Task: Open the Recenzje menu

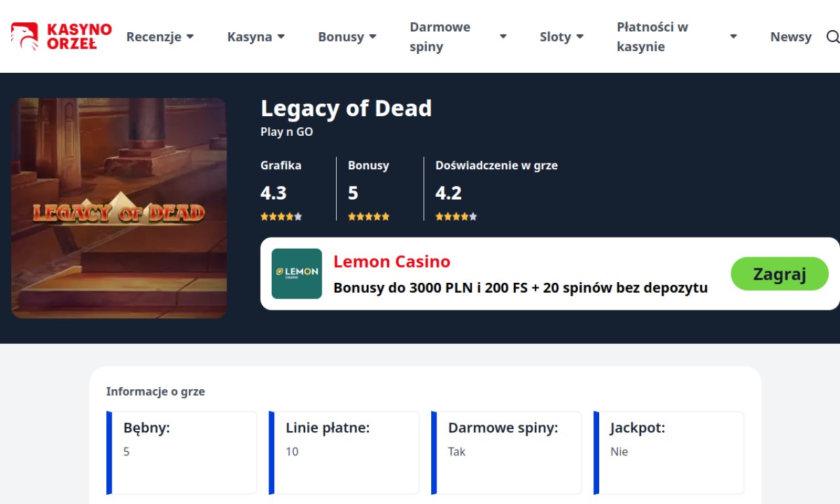Action: (154, 37)
